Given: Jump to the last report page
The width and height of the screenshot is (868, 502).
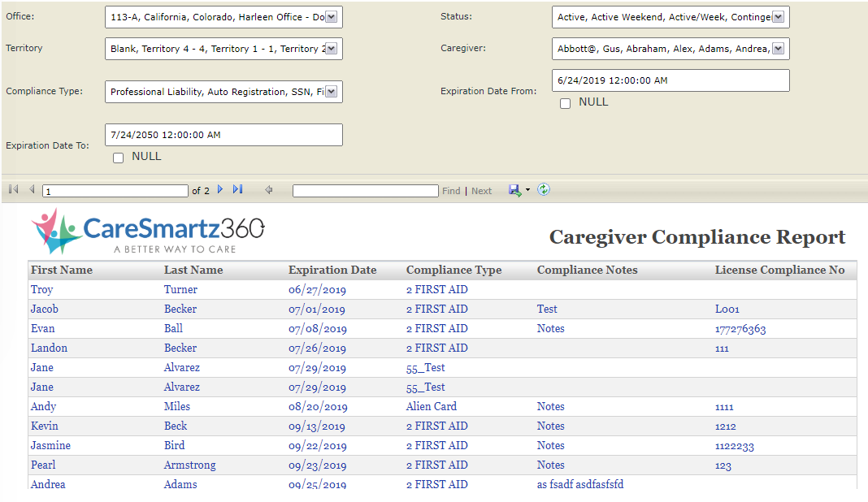Looking at the screenshot, I should point(237,190).
